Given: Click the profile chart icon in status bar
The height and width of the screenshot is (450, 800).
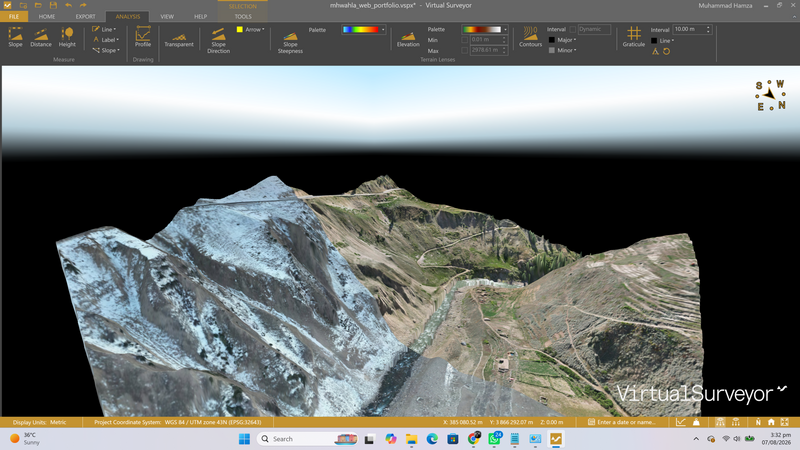Looking at the screenshot, I should pyautogui.click(x=681, y=422).
